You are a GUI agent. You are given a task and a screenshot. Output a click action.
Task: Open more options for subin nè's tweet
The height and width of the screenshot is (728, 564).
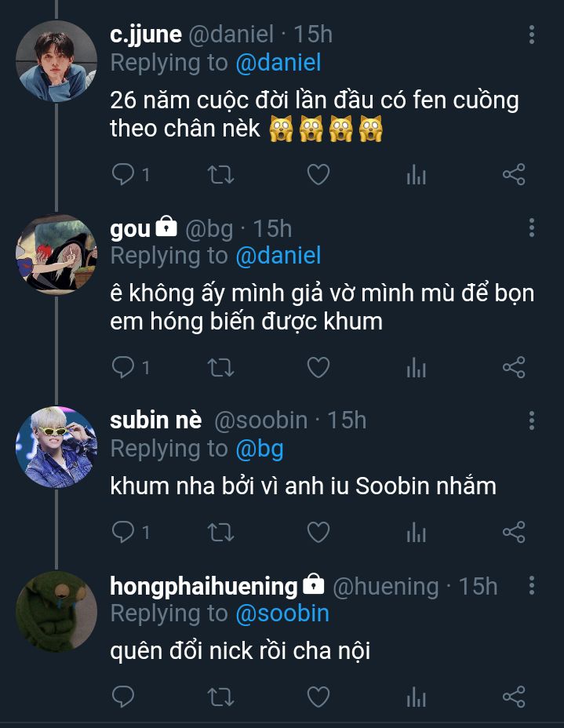(532, 420)
